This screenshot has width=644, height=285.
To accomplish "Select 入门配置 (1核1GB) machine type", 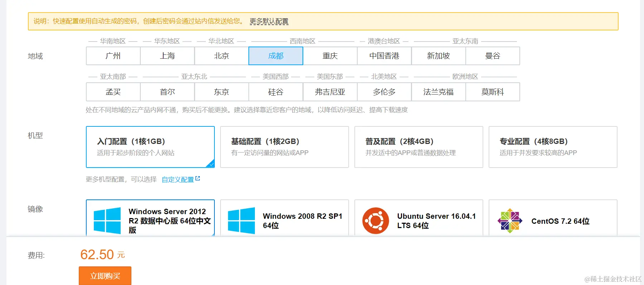I will pyautogui.click(x=150, y=147).
